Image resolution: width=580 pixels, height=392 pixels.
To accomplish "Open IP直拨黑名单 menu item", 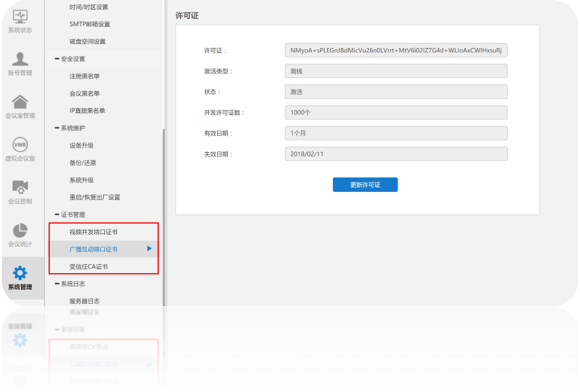I will point(87,111).
